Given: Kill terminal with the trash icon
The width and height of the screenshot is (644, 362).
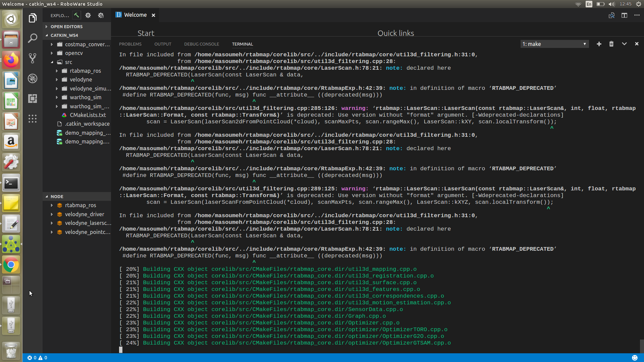Looking at the screenshot, I should point(611,44).
